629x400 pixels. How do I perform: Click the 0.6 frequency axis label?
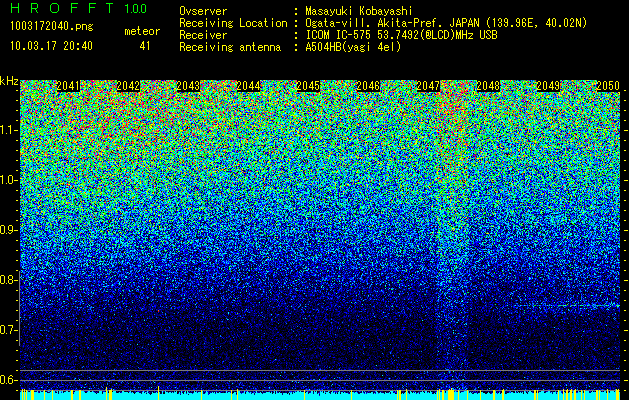tap(8, 380)
